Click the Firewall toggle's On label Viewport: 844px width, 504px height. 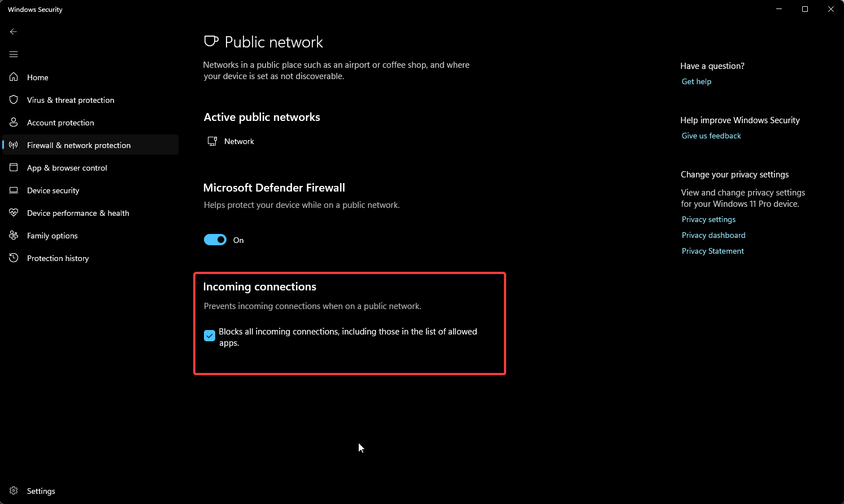pyautogui.click(x=238, y=240)
